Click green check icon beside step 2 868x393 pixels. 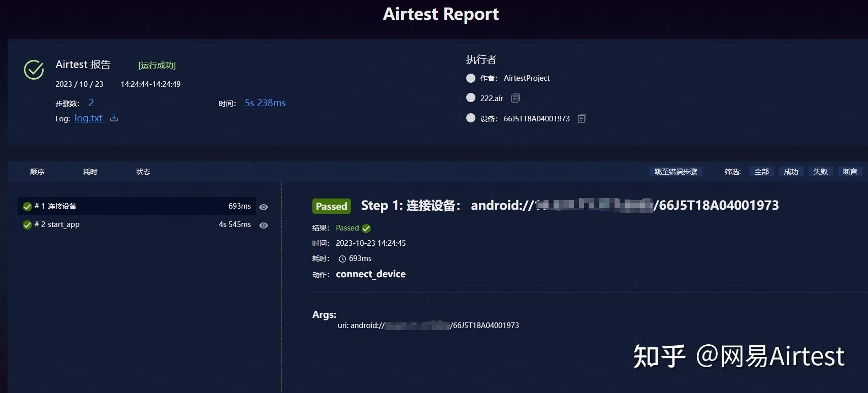click(x=27, y=225)
